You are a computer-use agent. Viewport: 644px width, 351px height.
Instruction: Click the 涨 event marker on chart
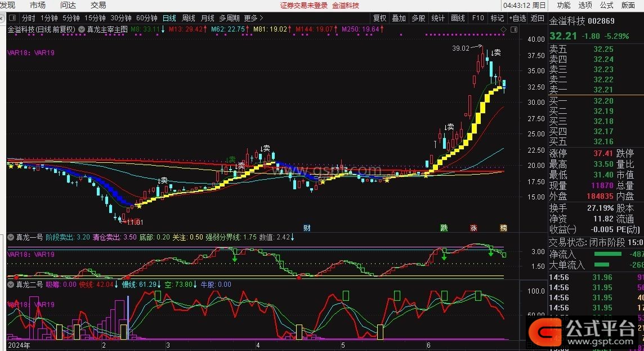[473, 228]
